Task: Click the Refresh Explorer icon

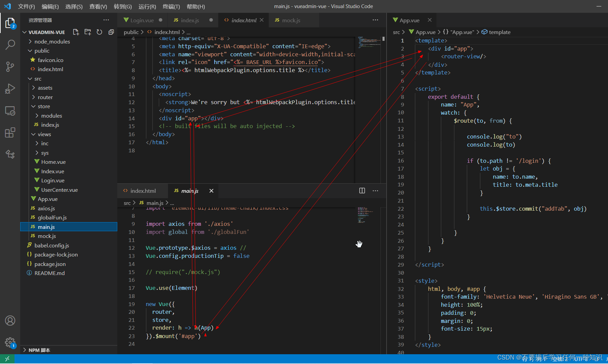Action: tap(99, 32)
